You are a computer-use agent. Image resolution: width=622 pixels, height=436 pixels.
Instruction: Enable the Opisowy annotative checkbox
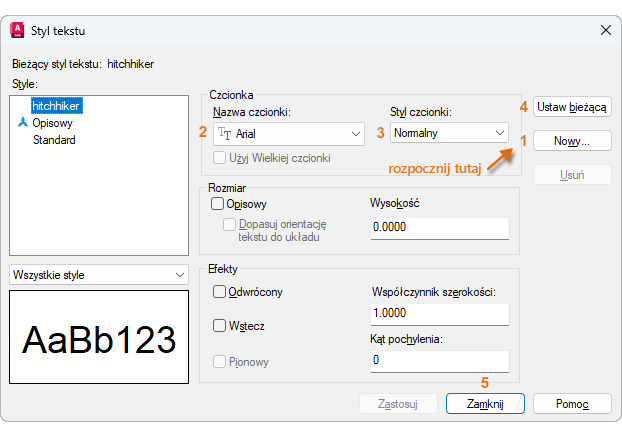[217, 204]
